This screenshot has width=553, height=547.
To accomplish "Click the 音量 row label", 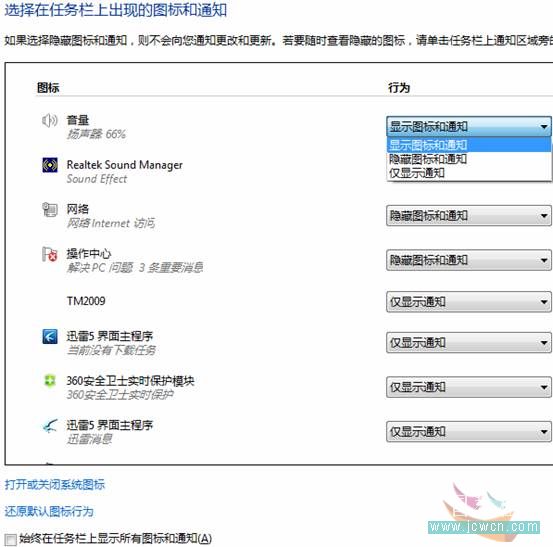I will (x=78, y=120).
